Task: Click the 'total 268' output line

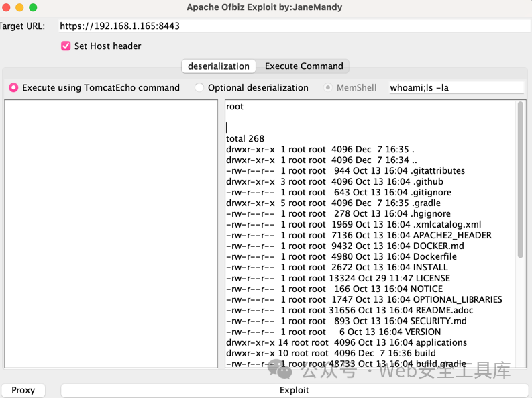Action: [245, 138]
